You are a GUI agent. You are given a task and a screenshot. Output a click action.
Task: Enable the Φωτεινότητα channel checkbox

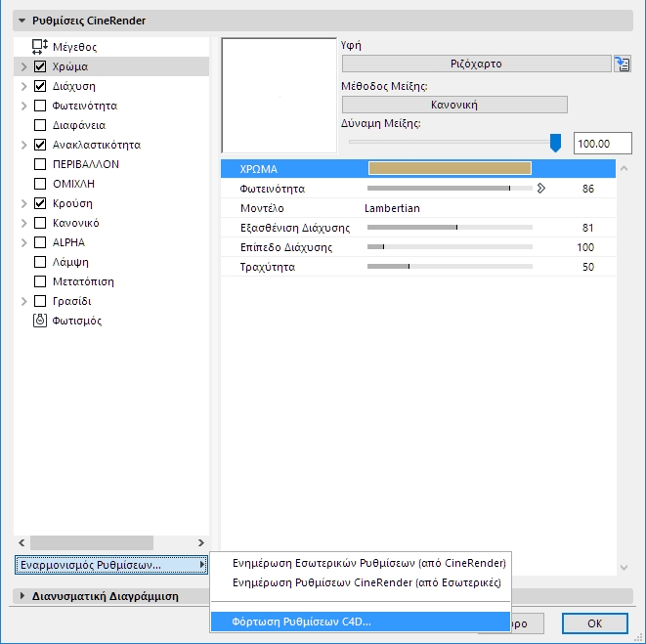pos(40,106)
